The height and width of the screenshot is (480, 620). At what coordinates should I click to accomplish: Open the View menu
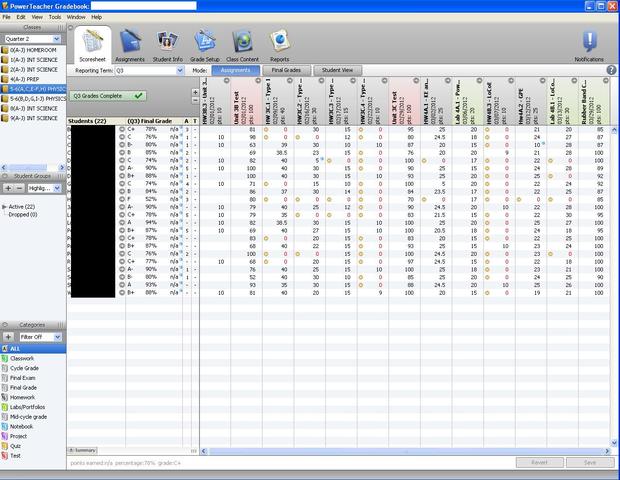coord(37,17)
